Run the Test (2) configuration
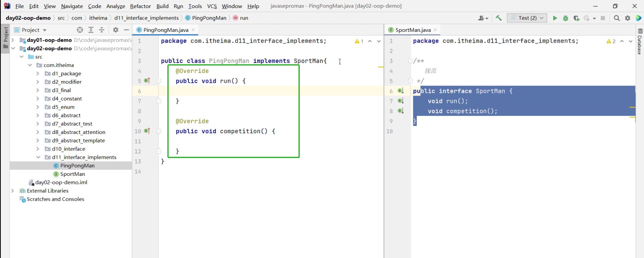The image size is (644, 258). (555, 18)
